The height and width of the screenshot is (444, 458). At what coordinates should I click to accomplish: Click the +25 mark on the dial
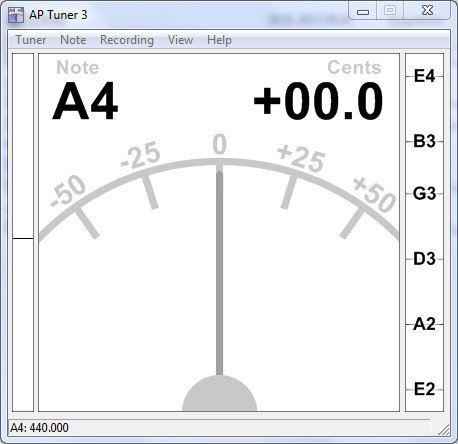point(301,158)
